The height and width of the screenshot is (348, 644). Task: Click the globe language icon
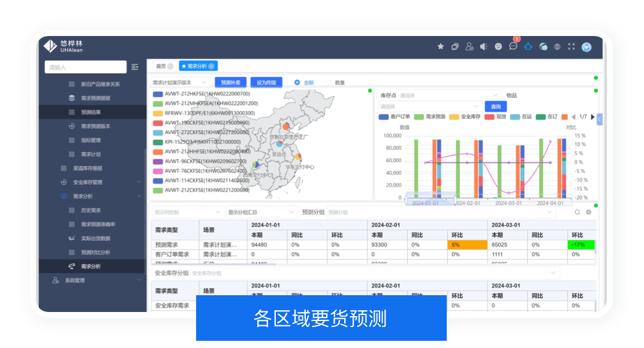(557, 47)
